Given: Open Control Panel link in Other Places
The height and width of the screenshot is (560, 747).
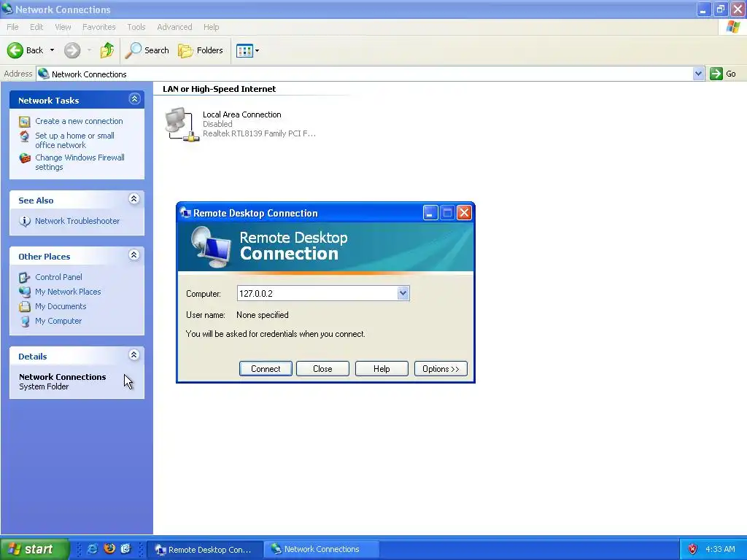Looking at the screenshot, I should [58, 277].
